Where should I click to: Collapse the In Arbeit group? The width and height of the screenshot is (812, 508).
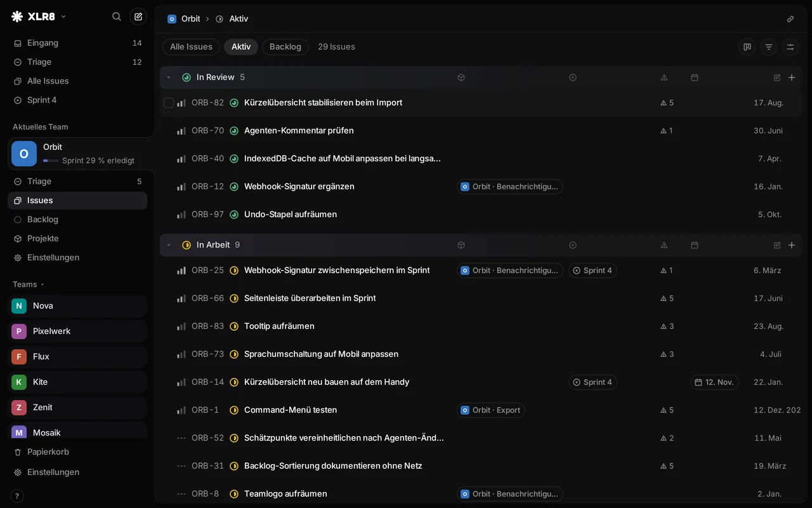(x=169, y=245)
